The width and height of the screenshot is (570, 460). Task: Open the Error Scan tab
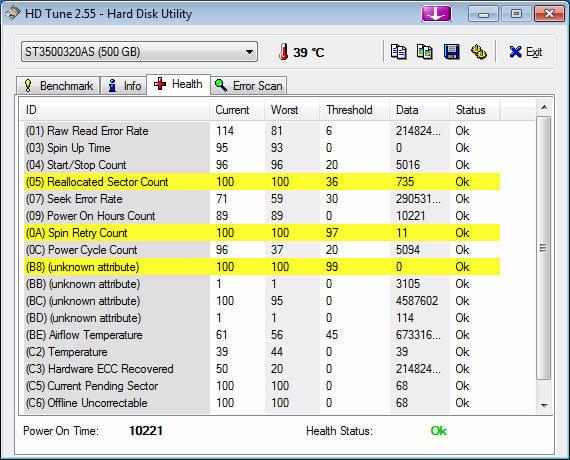(x=249, y=86)
